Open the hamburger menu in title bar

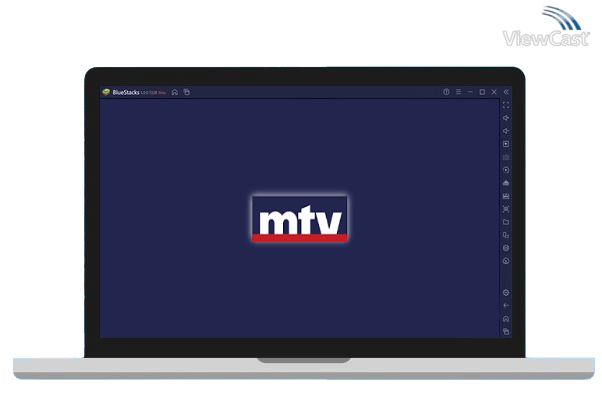[458, 92]
